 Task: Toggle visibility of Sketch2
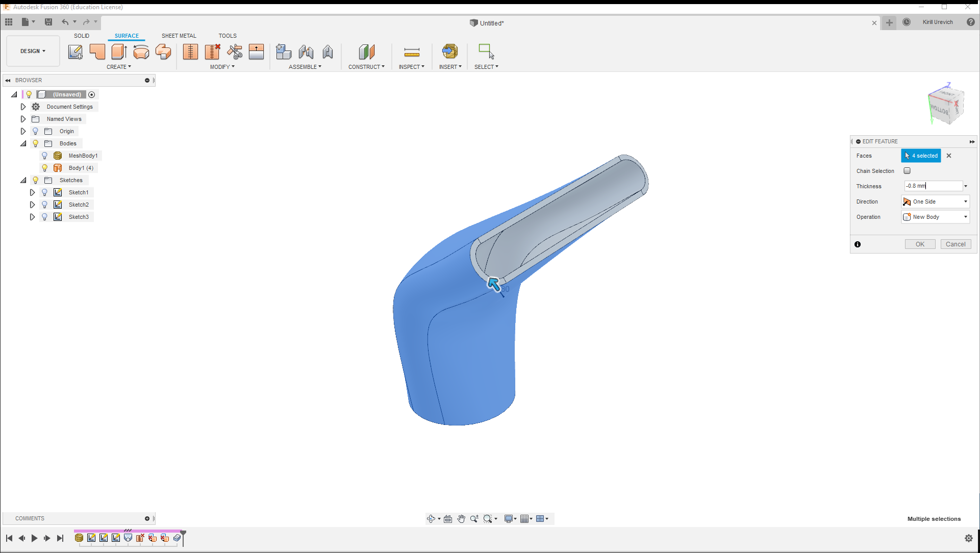point(45,205)
